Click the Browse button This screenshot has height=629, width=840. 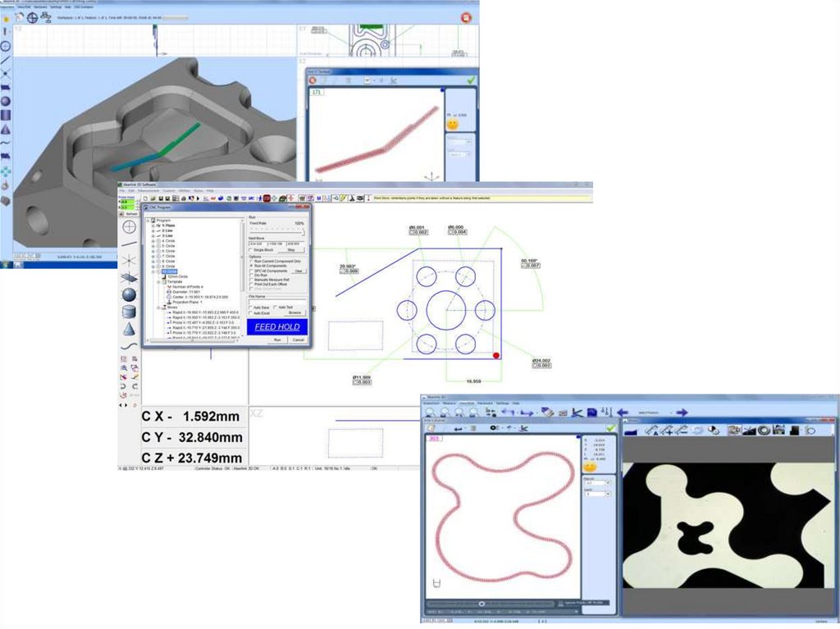click(294, 313)
